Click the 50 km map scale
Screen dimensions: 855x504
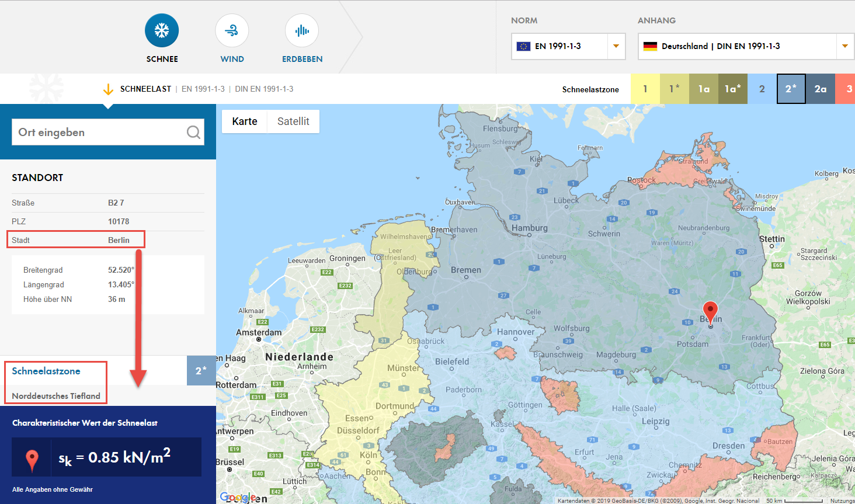click(x=794, y=500)
